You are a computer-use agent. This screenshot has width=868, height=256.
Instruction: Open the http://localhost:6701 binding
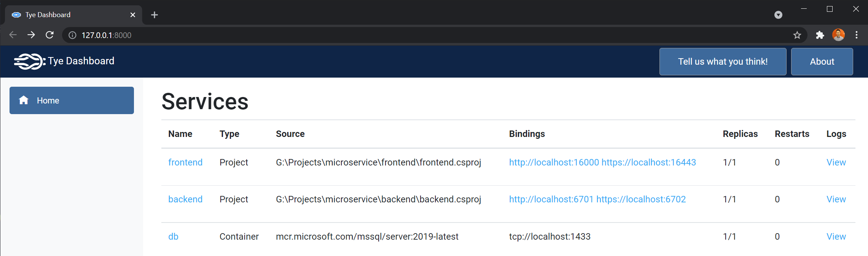pos(551,199)
